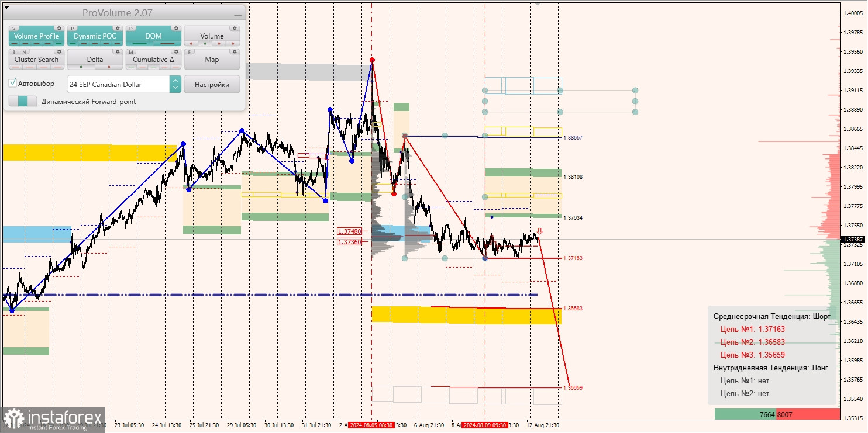Open DOM gear settings
This screenshot has width=868, height=433.
point(176,28)
